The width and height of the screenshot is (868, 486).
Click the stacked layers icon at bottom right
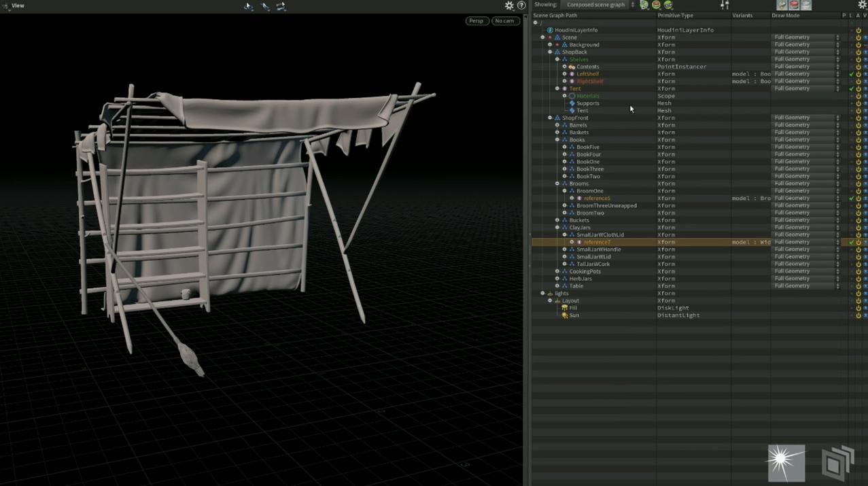[837, 463]
